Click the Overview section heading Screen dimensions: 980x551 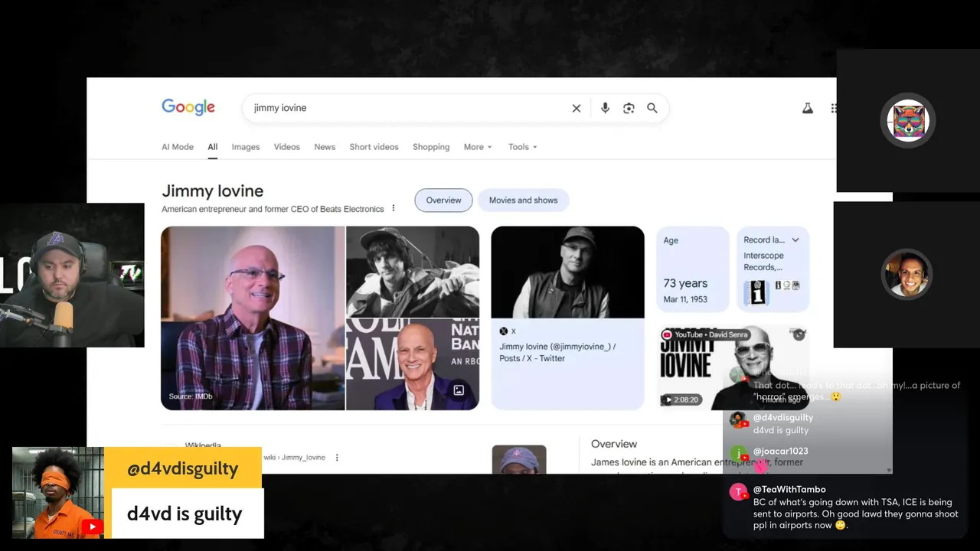(614, 444)
